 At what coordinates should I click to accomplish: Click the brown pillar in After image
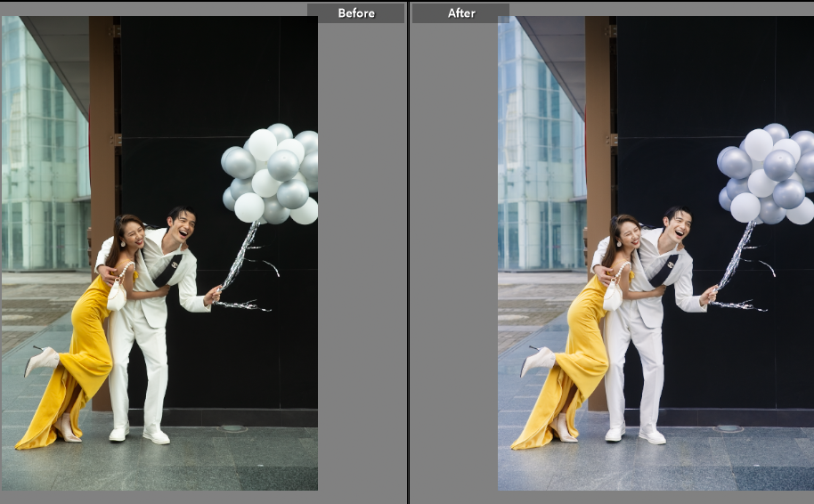[598, 134]
